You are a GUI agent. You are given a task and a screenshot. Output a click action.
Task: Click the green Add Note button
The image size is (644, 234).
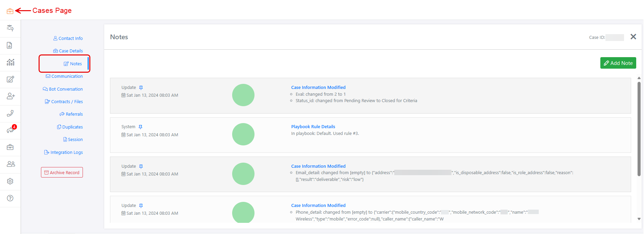pyautogui.click(x=618, y=63)
